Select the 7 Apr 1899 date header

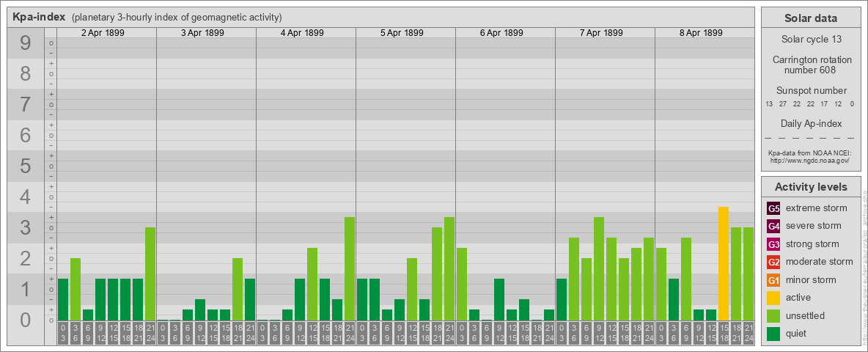pyautogui.click(x=601, y=33)
